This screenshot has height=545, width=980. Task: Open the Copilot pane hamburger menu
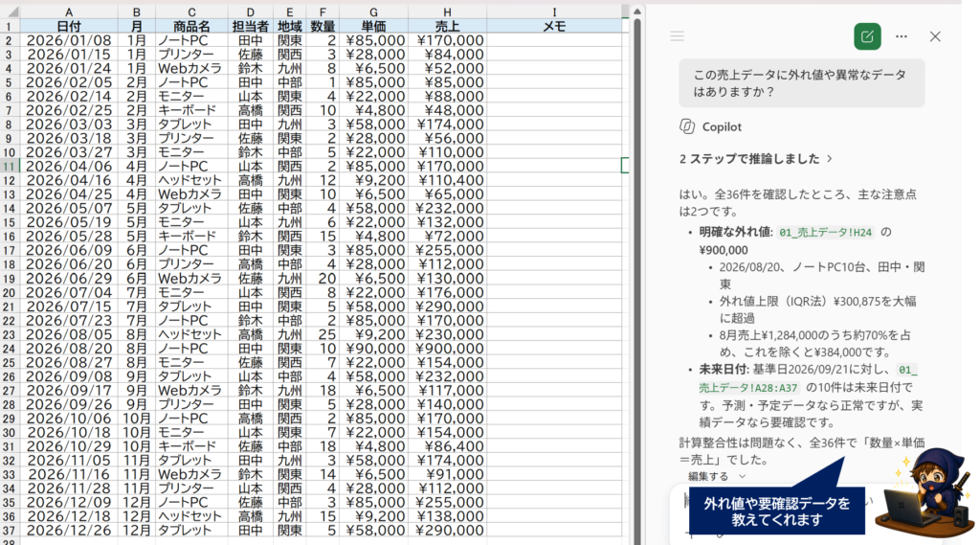(x=677, y=36)
